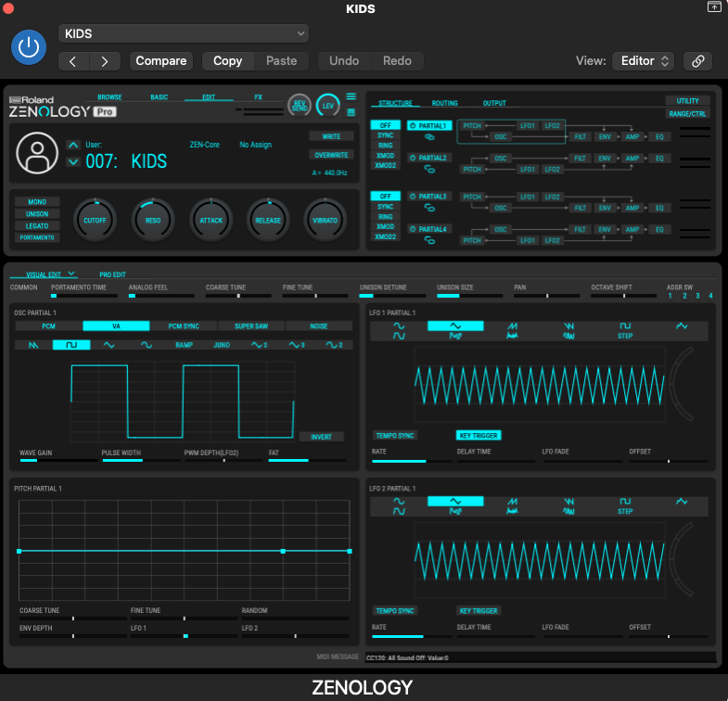Go to previous preset with left arrow
728x701 pixels.
[x=73, y=61]
